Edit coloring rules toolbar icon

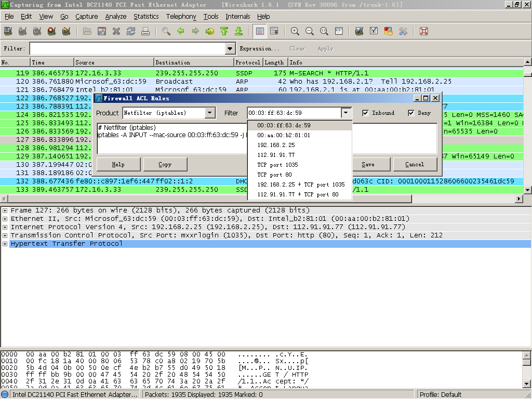pos(389,31)
